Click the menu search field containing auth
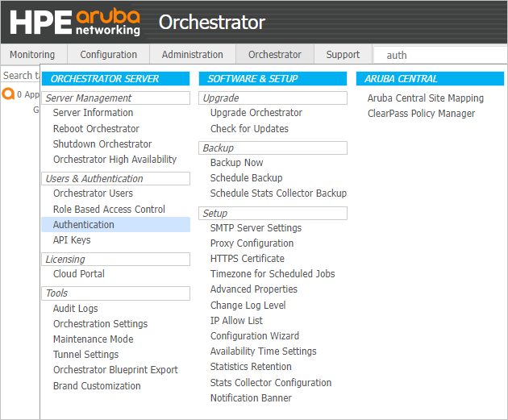 pos(440,55)
